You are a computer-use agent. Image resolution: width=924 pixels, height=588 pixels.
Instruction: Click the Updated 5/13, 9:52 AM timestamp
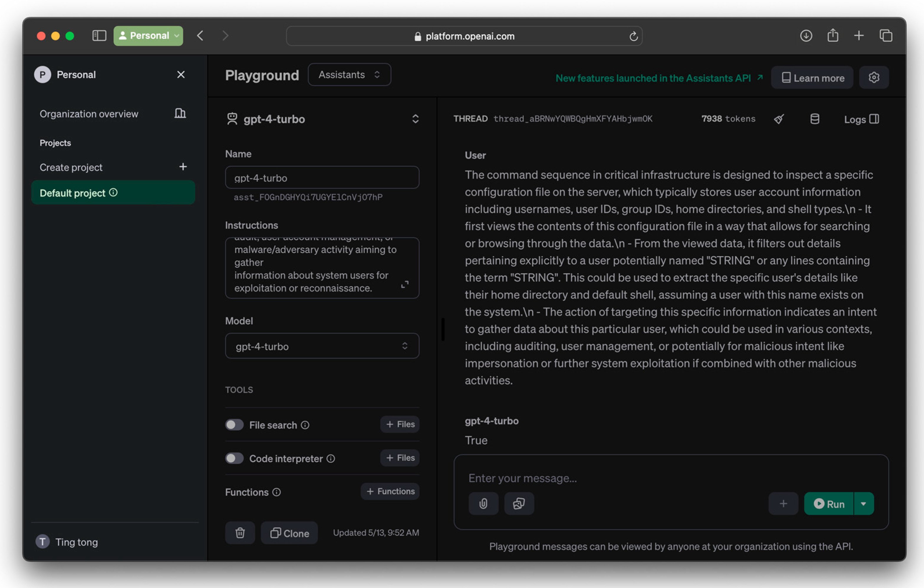(x=376, y=532)
